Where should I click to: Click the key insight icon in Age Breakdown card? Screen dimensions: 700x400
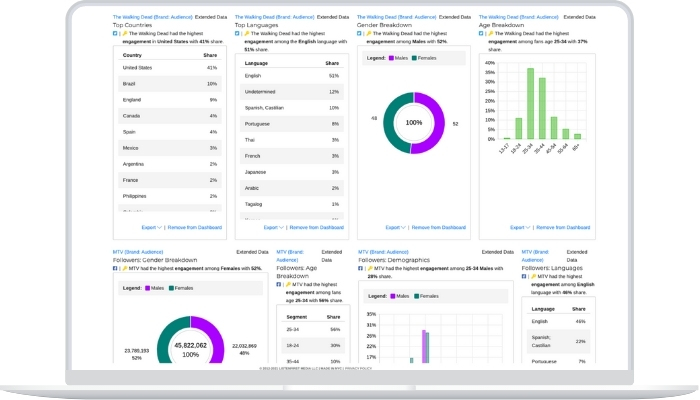click(491, 33)
